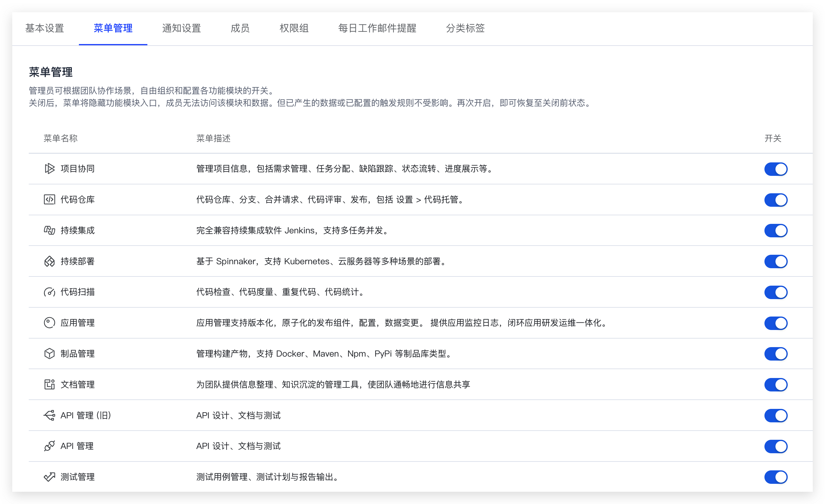Toggle the API 管理 switch
825x504 pixels.
(x=776, y=447)
